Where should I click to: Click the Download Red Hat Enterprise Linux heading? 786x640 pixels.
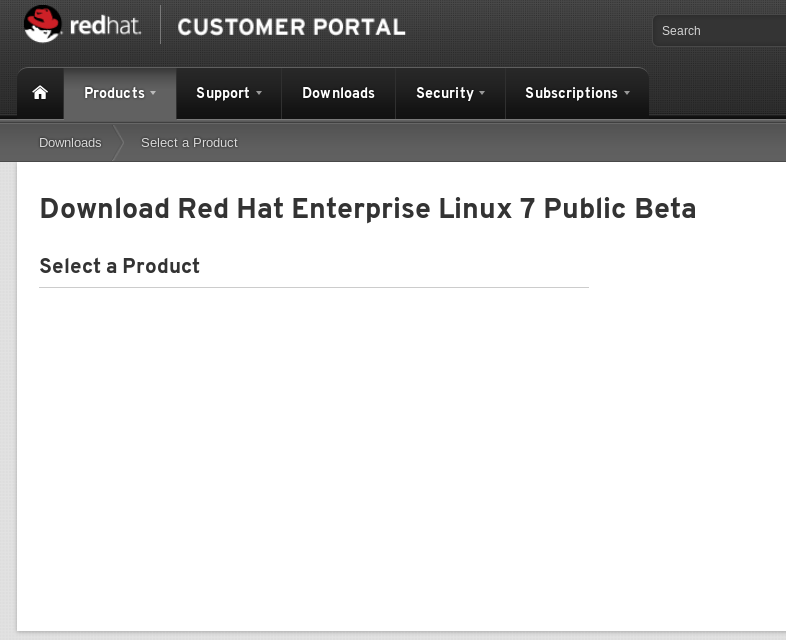tap(368, 208)
